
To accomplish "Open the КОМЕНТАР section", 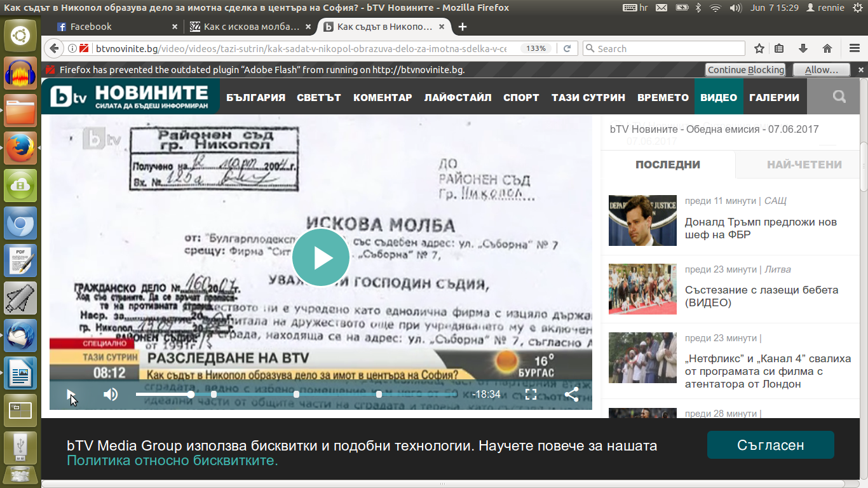I will coord(383,97).
